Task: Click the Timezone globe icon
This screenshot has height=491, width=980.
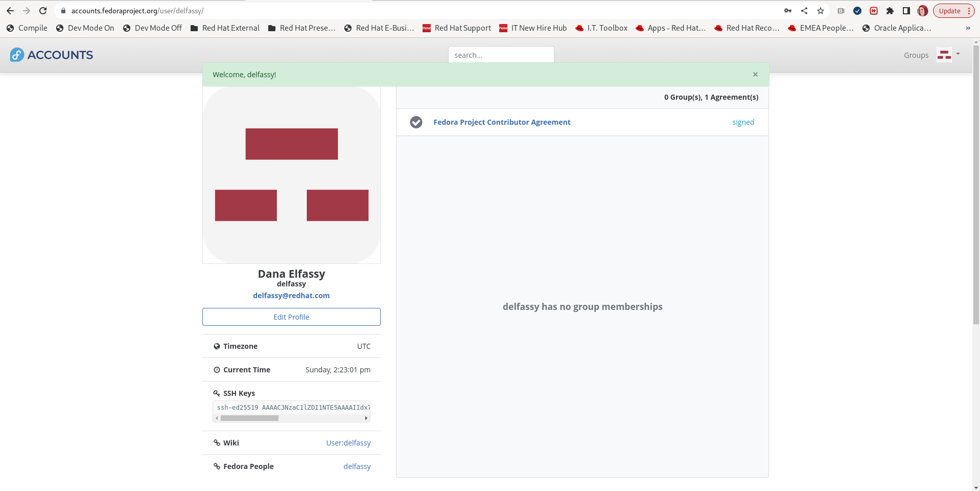Action: [x=217, y=346]
